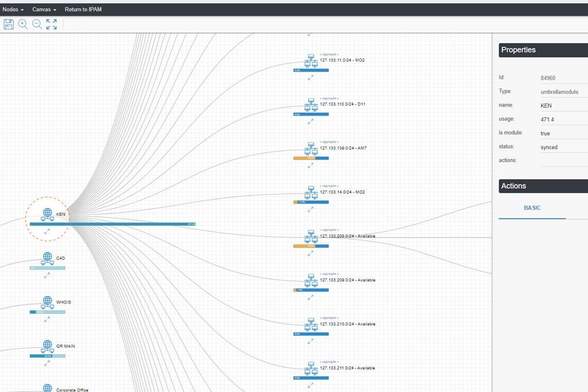Image resolution: width=588 pixels, height=392 pixels.
Task: Open the Canvas dropdown menu
Action: tap(44, 10)
